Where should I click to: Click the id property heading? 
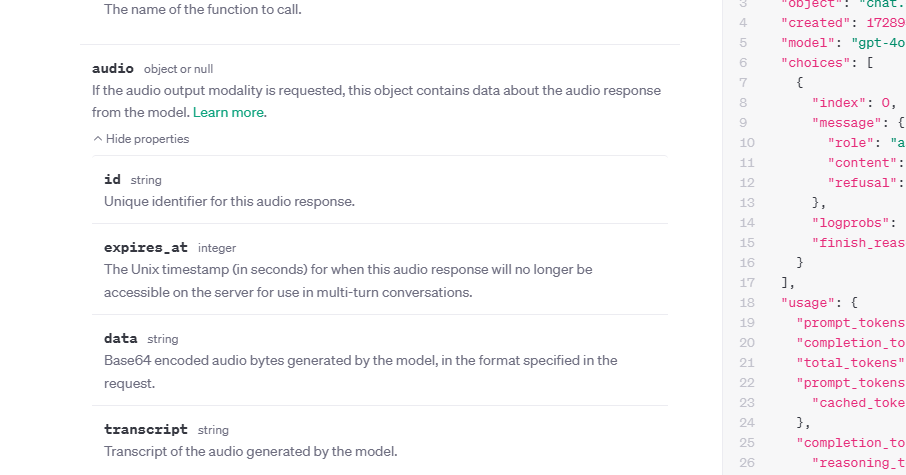(112, 180)
